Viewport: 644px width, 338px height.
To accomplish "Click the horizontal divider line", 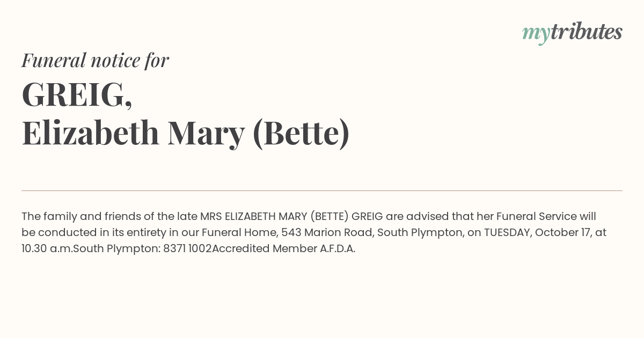I will point(322,190).
